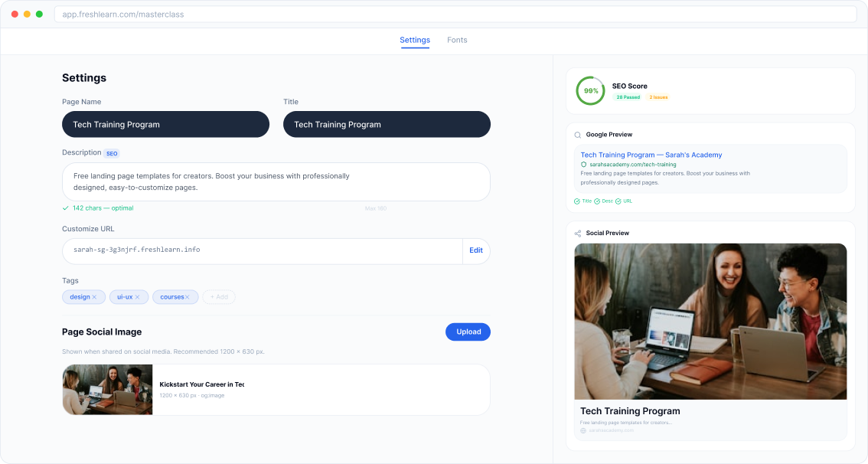This screenshot has width=868, height=464.
Task: Open the Settings tab
Action: pos(415,40)
